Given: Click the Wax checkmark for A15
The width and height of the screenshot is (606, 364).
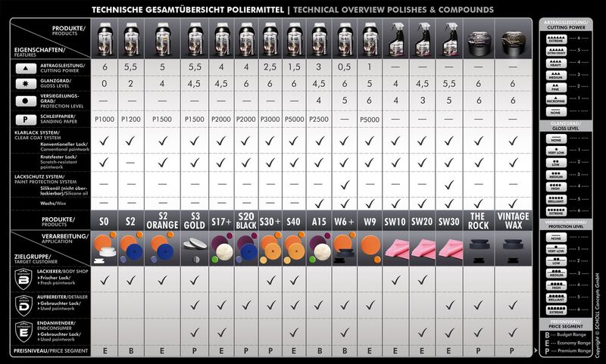Looking at the screenshot, I should point(319,203).
